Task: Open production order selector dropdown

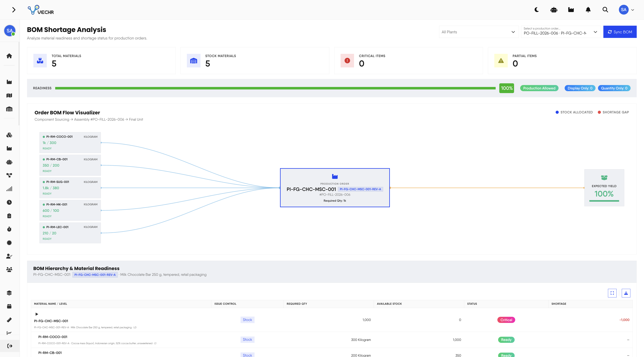Action: click(561, 32)
